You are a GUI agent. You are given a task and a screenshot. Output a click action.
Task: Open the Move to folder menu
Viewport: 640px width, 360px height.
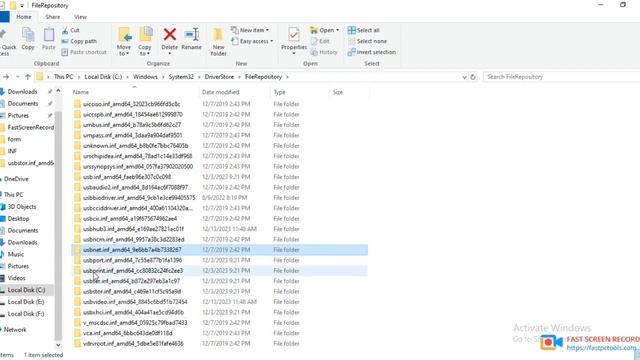pyautogui.click(x=124, y=41)
